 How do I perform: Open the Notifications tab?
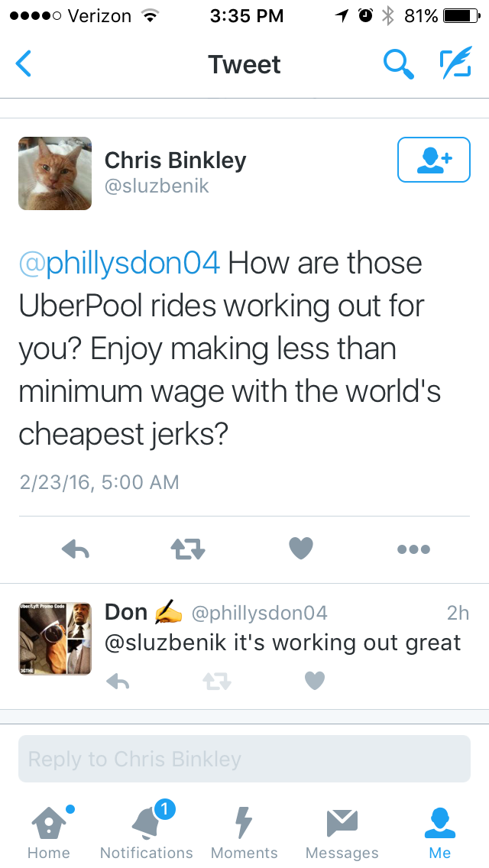click(146, 831)
